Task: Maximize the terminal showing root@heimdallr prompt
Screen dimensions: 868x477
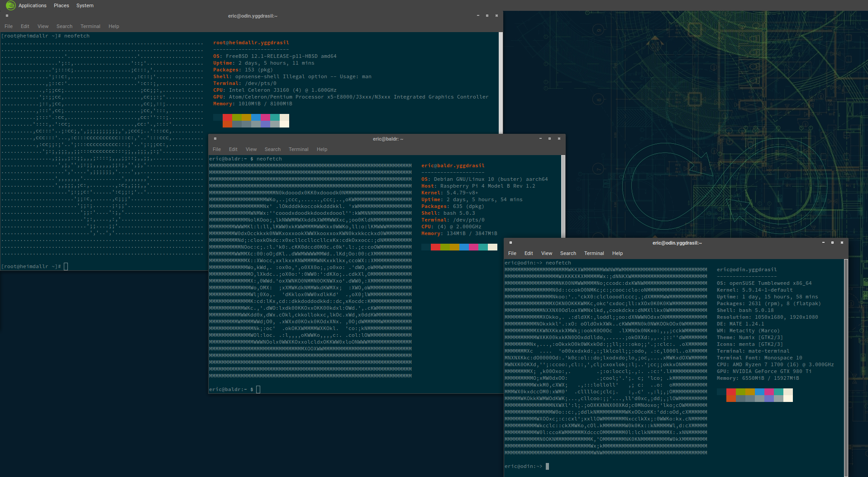Action: click(487, 16)
